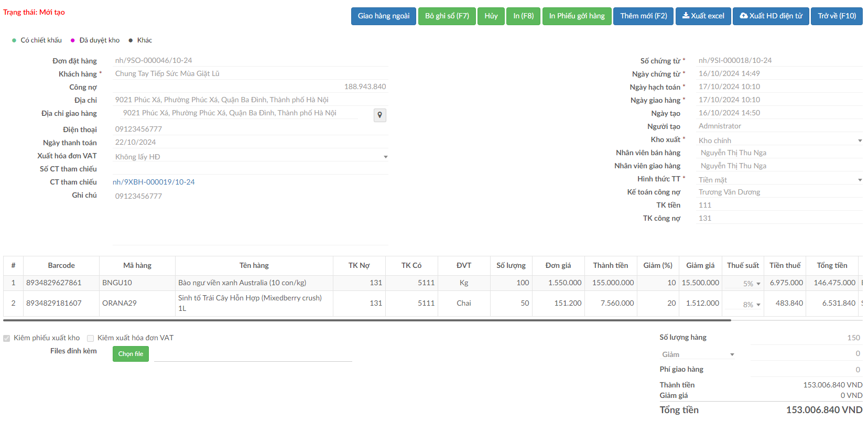The height and width of the screenshot is (421, 868).
Task: Click the Phí giao hàng value field
Action: coord(806,370)
